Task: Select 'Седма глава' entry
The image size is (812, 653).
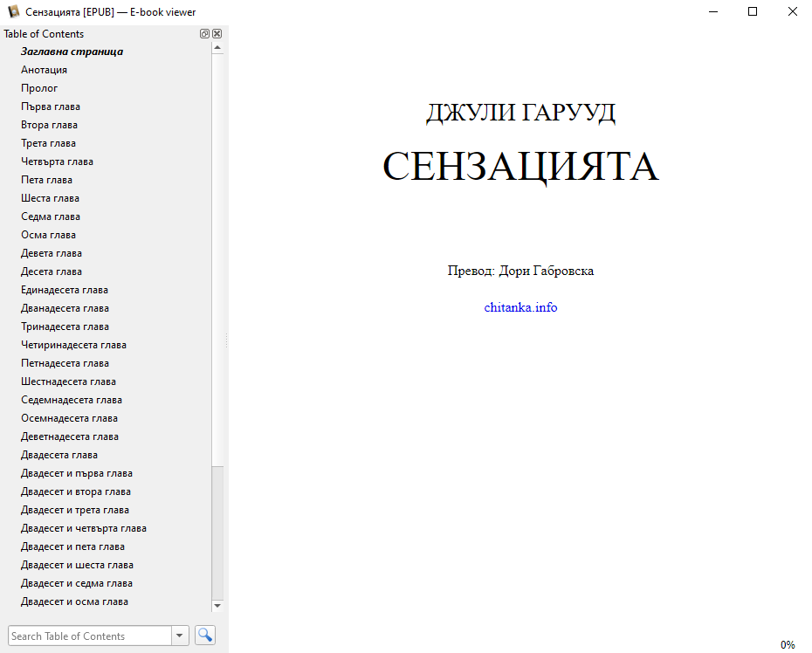Action: [51, 217]
